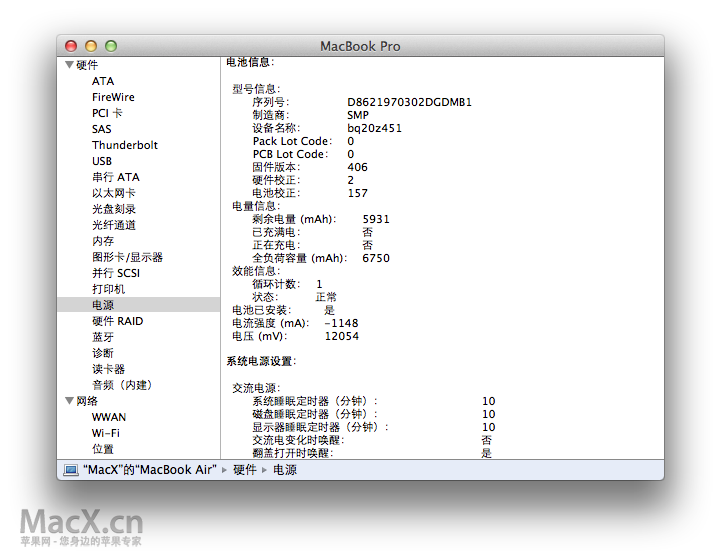
Task: Open Wi-Fi network info
Action: tap(106, 434)
